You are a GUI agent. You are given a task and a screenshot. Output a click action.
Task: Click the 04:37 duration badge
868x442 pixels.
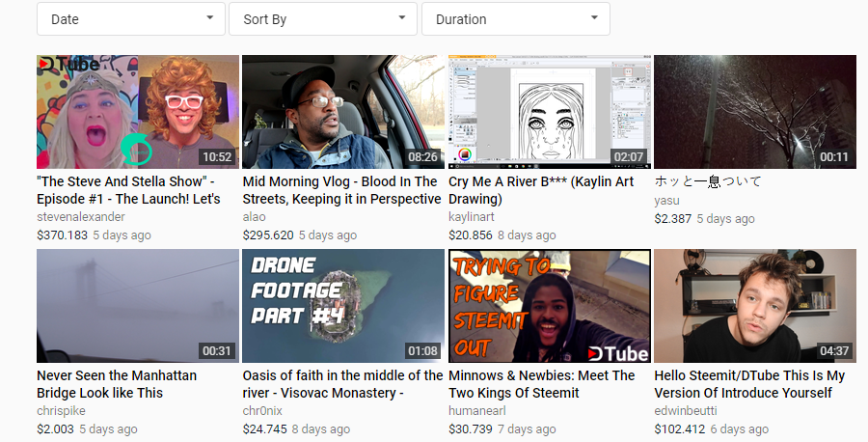click(x=834, y=350)
